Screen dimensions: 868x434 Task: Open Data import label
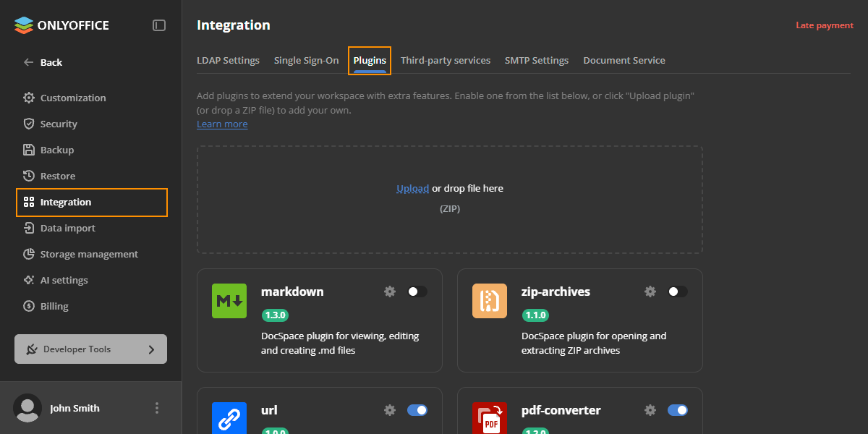[68, 228]
